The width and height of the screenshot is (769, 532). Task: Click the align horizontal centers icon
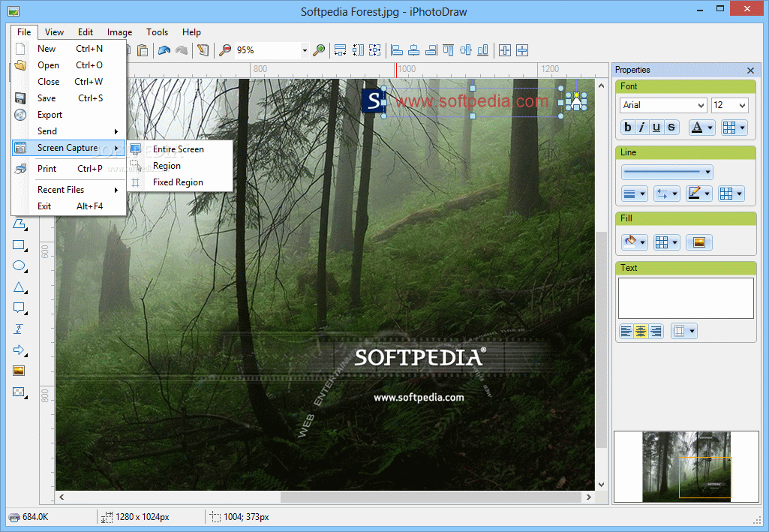click(x=414, y=50)
